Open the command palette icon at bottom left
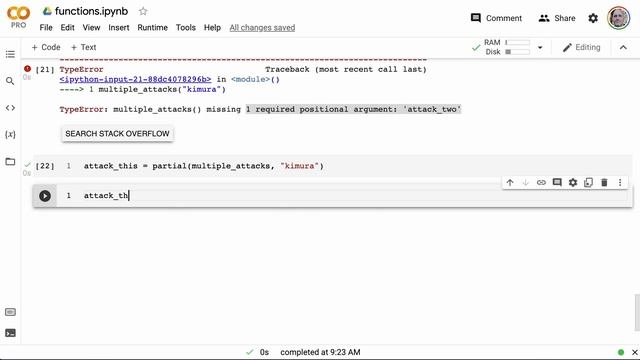 [10, 312]
